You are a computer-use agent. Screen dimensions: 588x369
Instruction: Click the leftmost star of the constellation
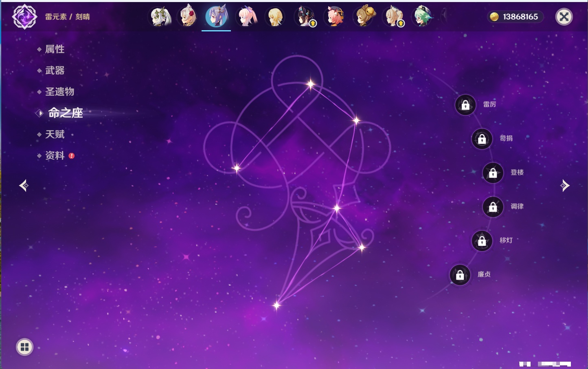pyautogui.click(x=237, y=168)
